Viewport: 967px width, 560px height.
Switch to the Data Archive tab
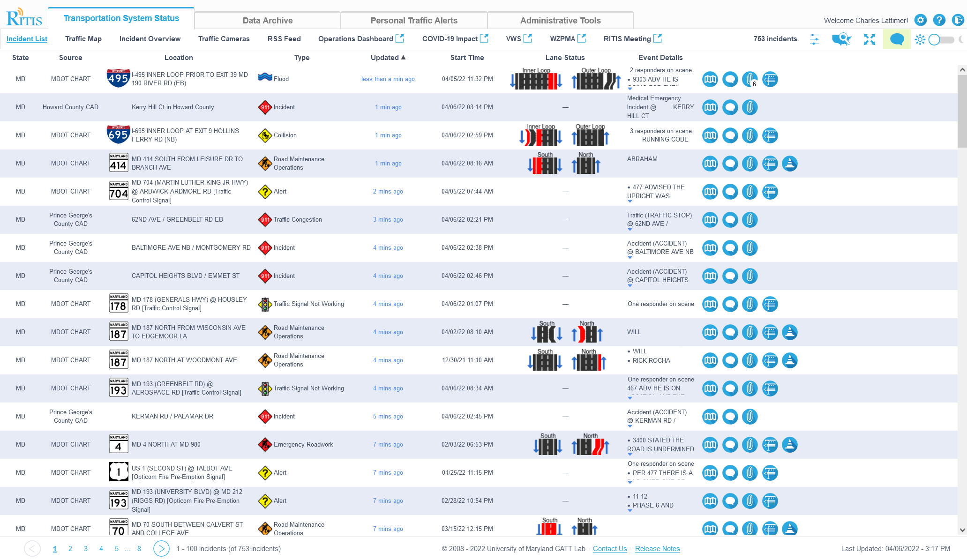[267, 20]
